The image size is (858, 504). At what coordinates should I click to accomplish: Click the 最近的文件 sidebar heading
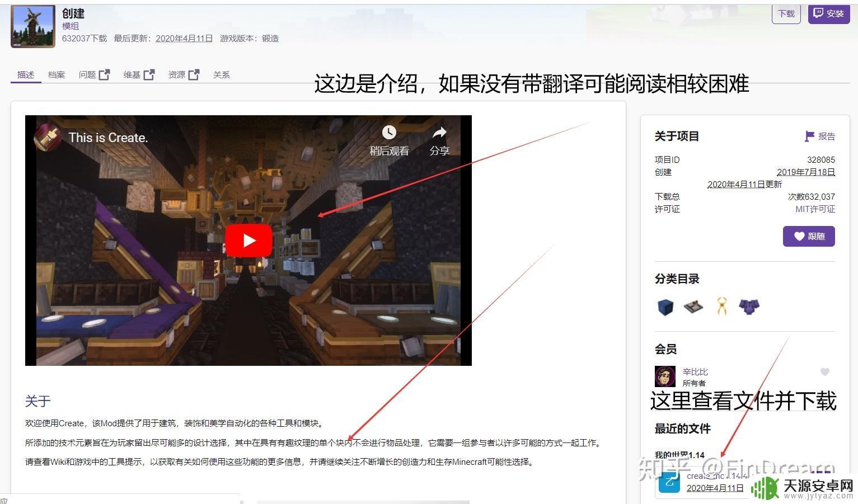(682, 428)
